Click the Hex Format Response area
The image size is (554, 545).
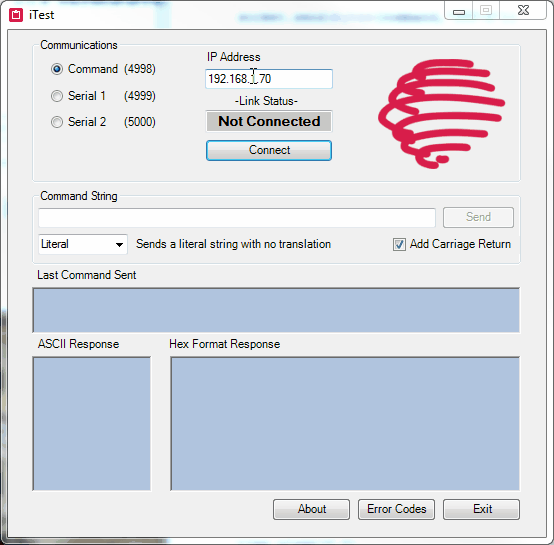(x=345, y=424)
